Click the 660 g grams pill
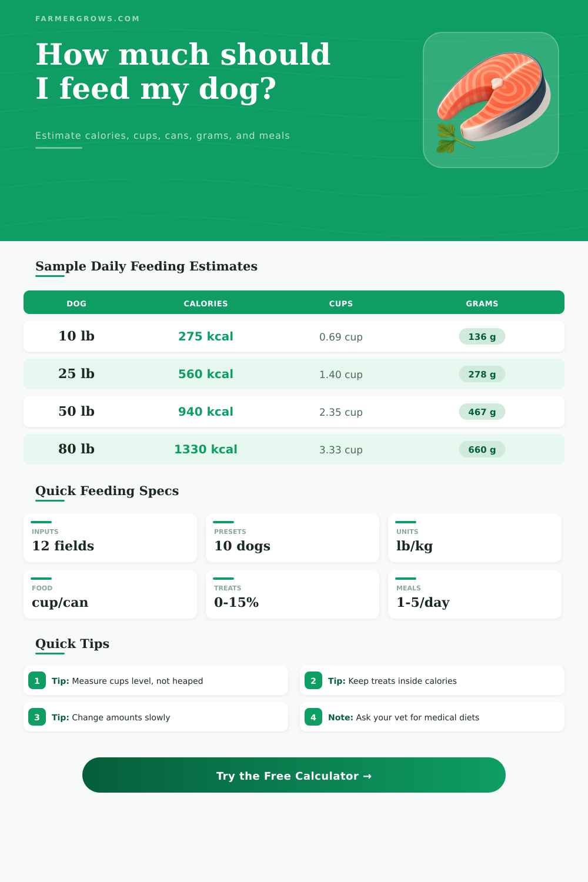588x882 pixels. click(x=482, y=449)
